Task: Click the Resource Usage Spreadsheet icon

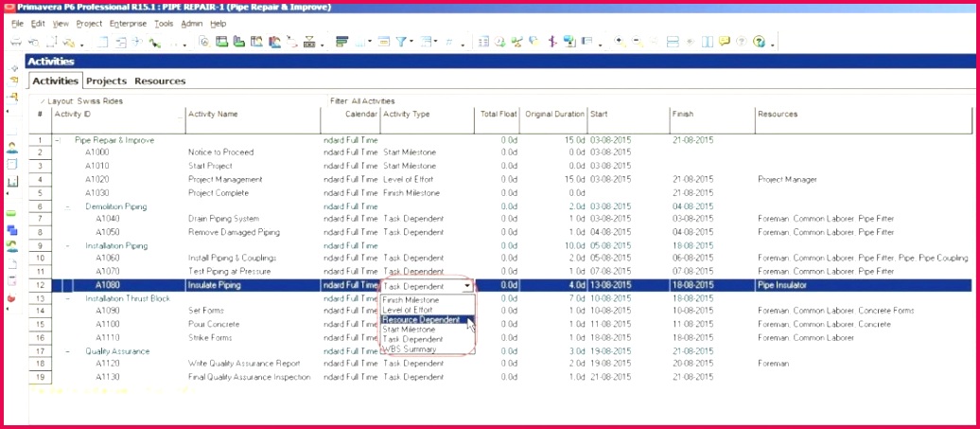Action: [x=256, y=42]
